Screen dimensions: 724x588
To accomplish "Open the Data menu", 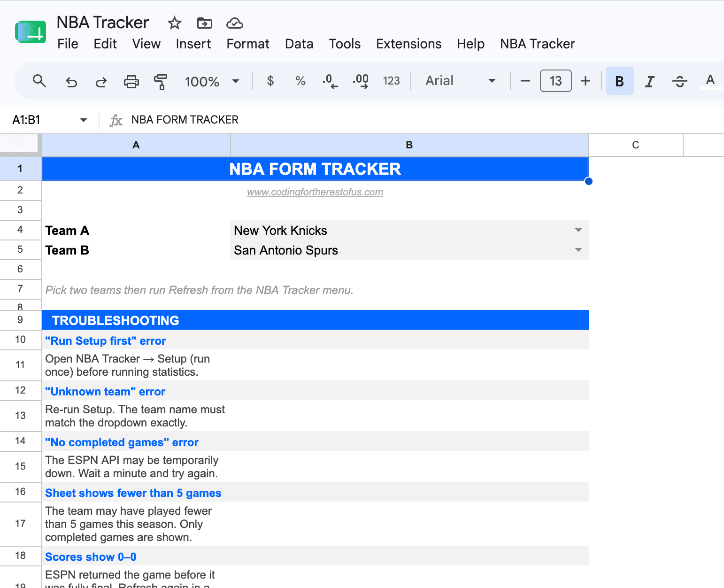I will (299, 44).
